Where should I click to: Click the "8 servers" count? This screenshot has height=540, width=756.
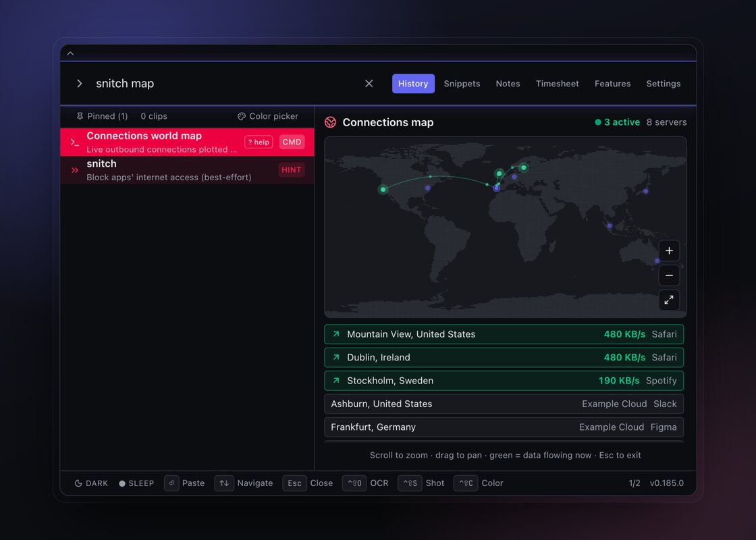coord(666,122)
